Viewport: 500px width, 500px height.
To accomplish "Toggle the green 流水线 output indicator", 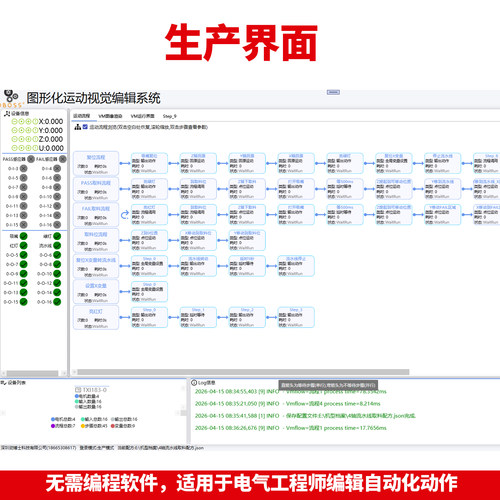I will pos(57,246).
